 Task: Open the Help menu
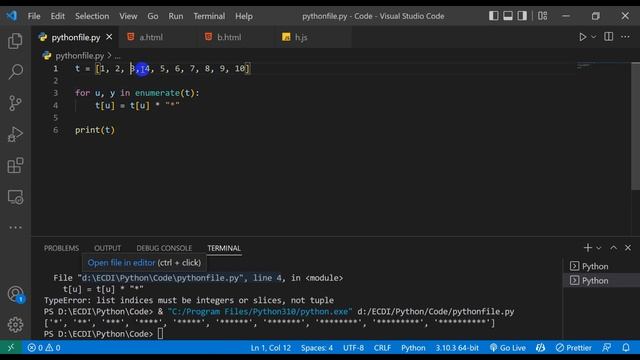tap(244, 16)
